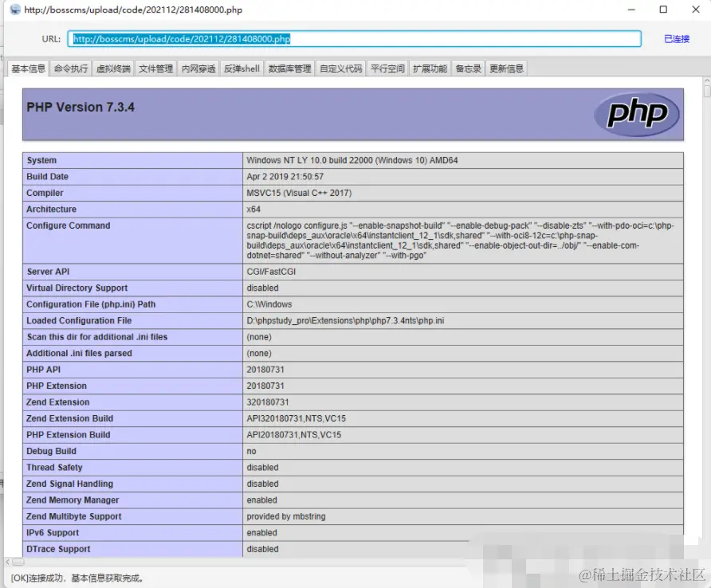Close the webshell window

point(696,10)
